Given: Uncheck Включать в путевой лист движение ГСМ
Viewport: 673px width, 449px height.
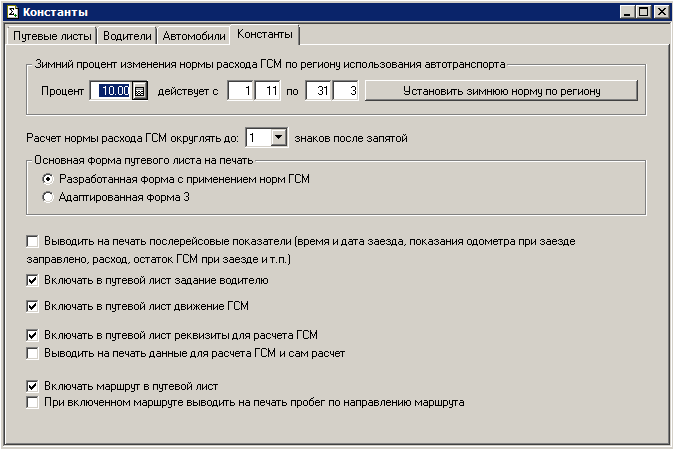Looking at the screenshot, I should pyautogui.click(x=33, y=306).
